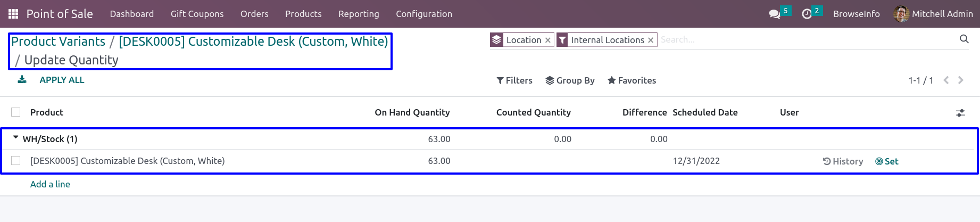Open the apps grid menu icon
The width and height of the screenshot is (980, 222).
tap(13, 14)
